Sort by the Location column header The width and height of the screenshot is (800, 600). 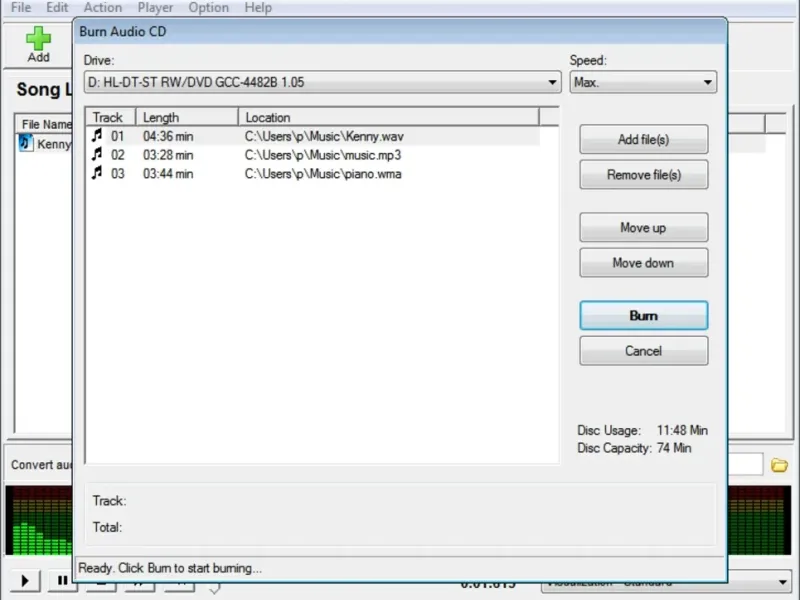tap(388, 117)
